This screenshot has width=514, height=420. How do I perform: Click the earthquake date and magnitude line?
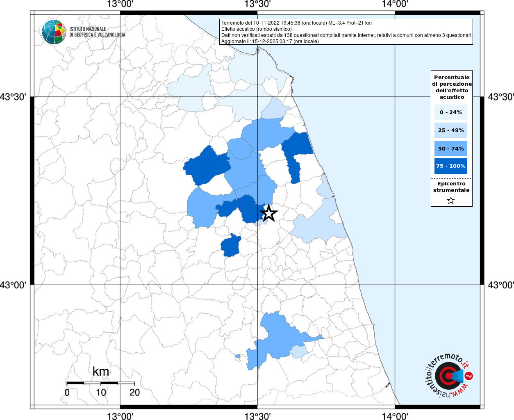(296, 23)
